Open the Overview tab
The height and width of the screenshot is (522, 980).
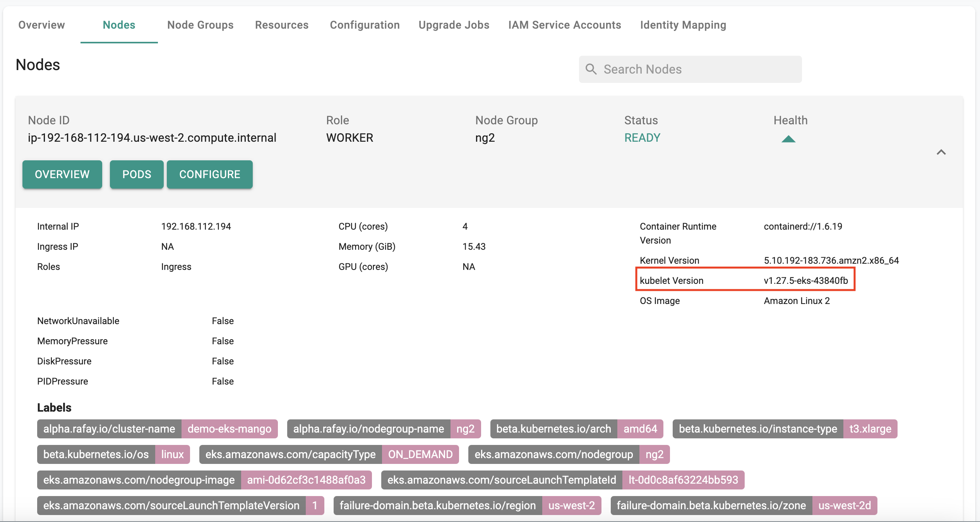(x=41, y=25)
